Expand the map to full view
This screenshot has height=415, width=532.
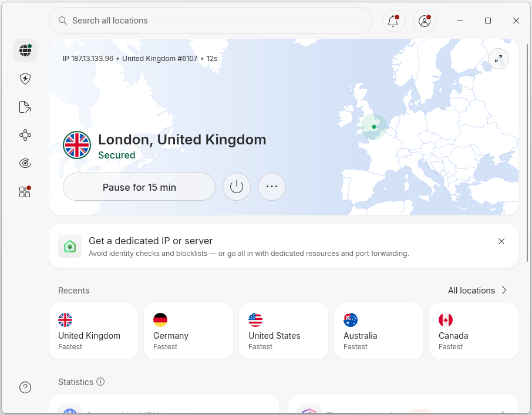click(x=499, y=59)
